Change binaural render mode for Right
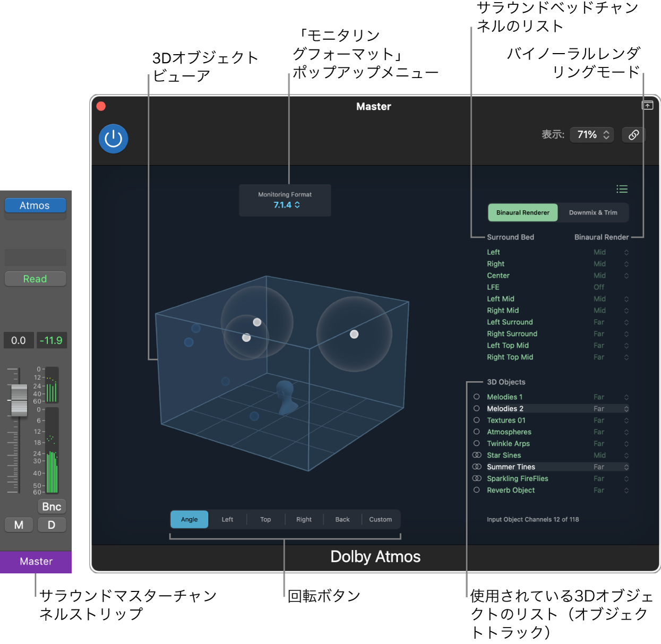This screenshot has height=644, width=661. pyautogui.click(x=611, y=264)
